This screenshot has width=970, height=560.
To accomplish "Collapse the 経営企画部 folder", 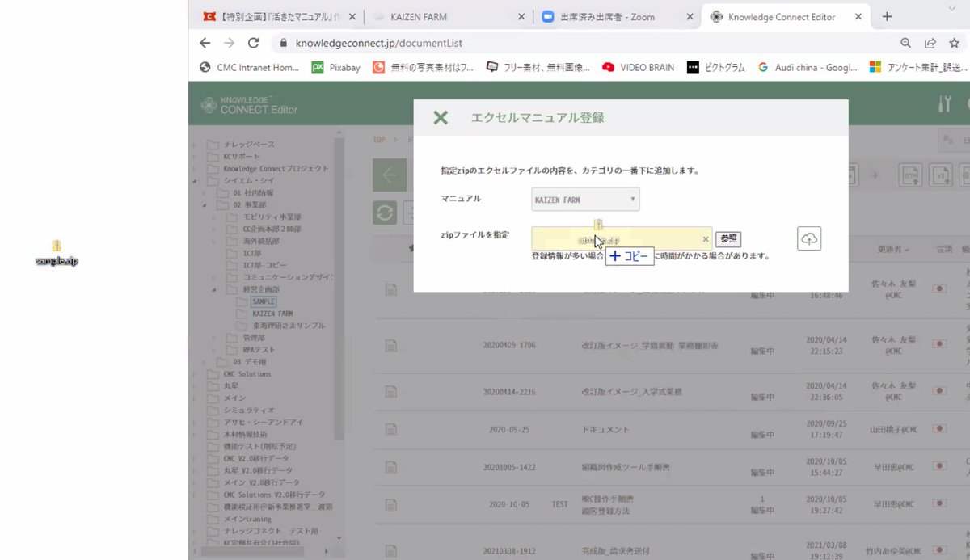I will [214, 289].
